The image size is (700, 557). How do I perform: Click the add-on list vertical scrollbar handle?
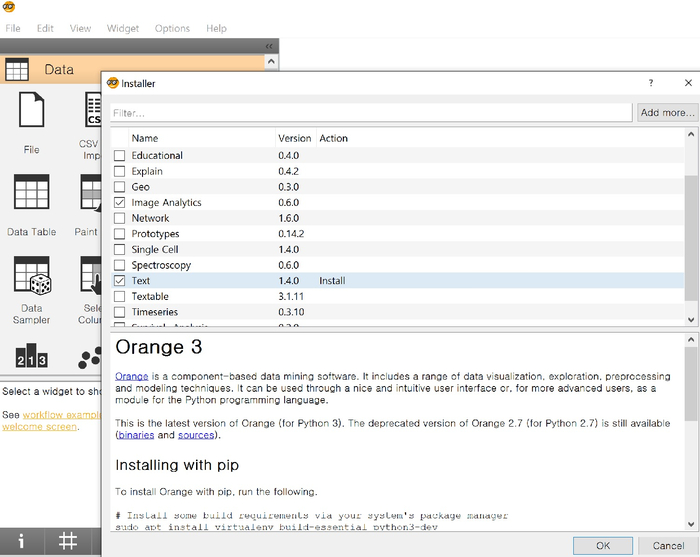pyautogui.click(x=691, y=237)
